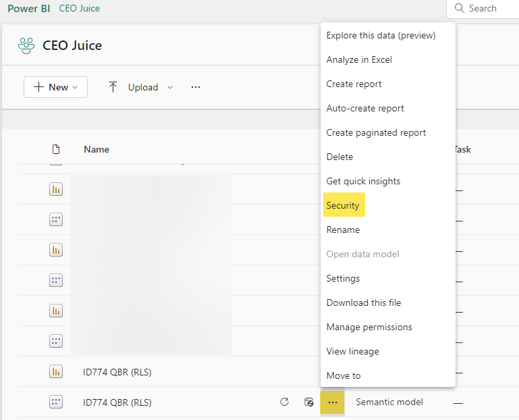Select Create report menu entry

point(354,84)
